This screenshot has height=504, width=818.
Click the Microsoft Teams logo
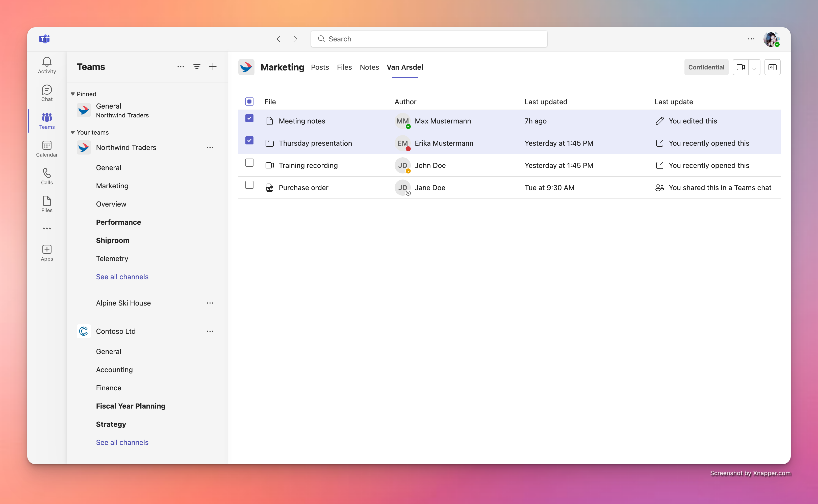point(44,39)
